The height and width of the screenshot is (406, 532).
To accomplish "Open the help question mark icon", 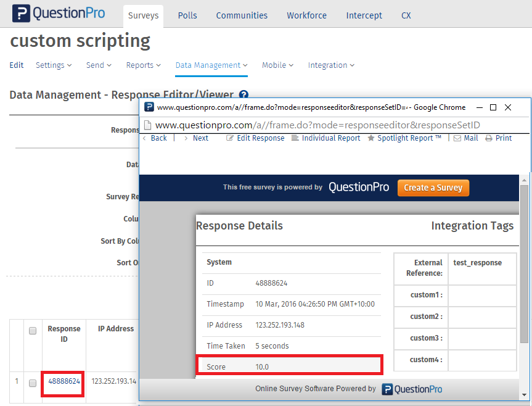I will [243, 95].
